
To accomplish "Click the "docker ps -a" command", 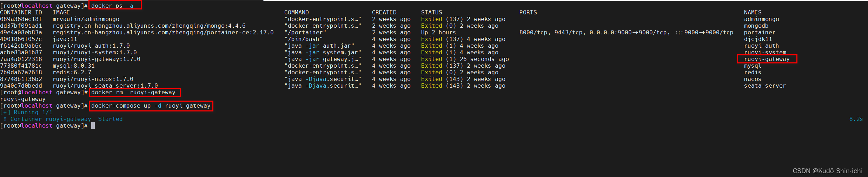I will (112, 6).
